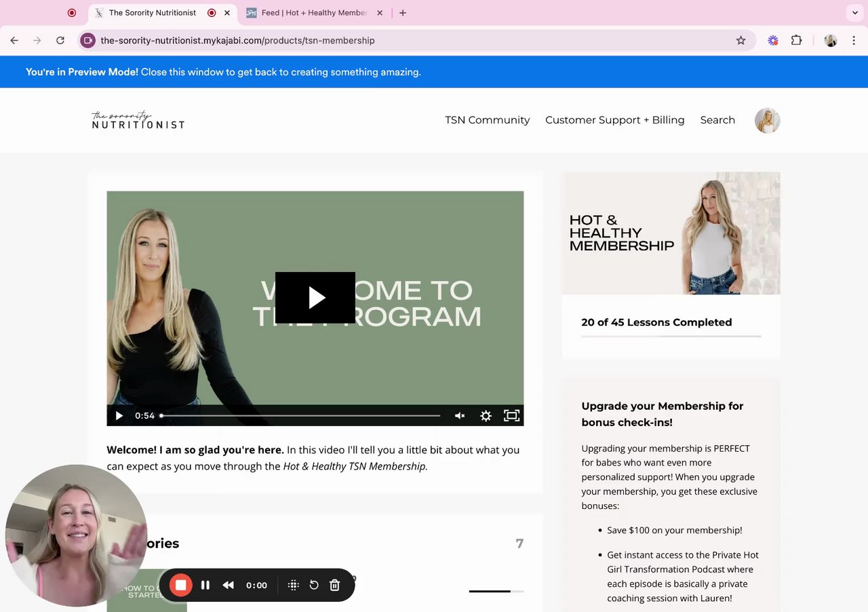868x612 pixels.
Task: Delete the recording with the trash icon
Action: pos(334,585)
